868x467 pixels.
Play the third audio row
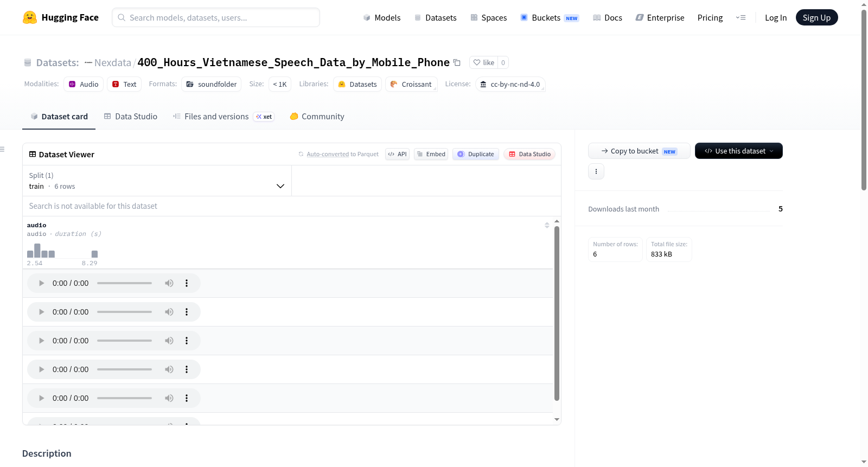tap(41, 341)
